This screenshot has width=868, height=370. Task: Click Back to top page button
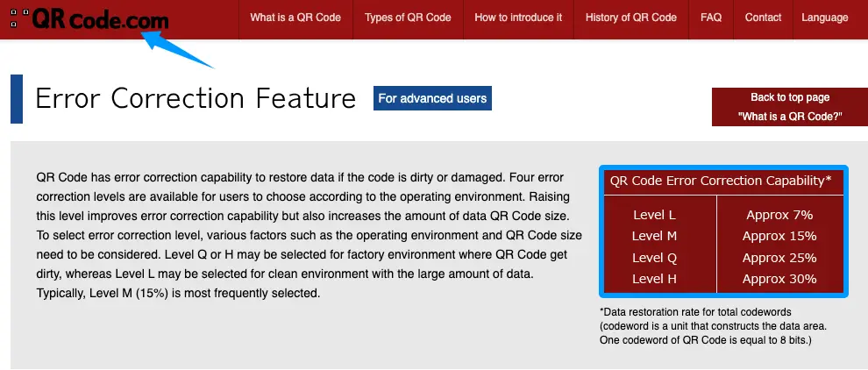coord(790,107)
